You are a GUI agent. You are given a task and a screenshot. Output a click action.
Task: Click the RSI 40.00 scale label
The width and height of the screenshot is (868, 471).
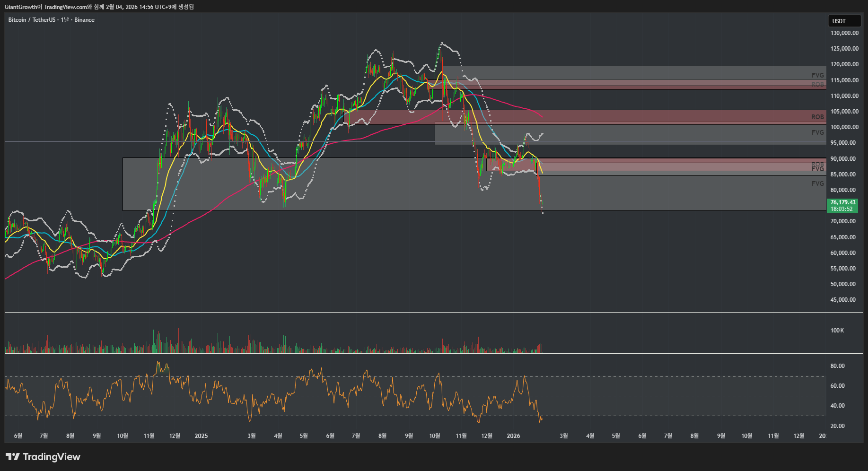(x=837, y=406)
